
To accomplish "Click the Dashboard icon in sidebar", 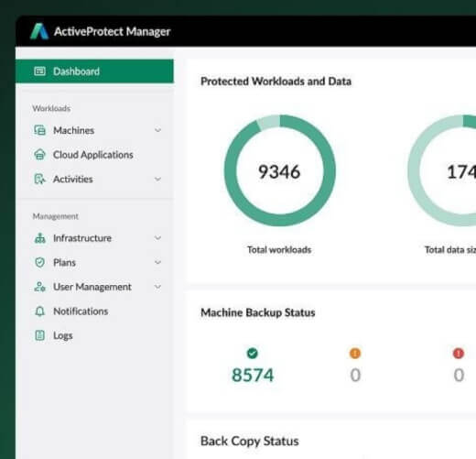I will click(x=39, y=71).
